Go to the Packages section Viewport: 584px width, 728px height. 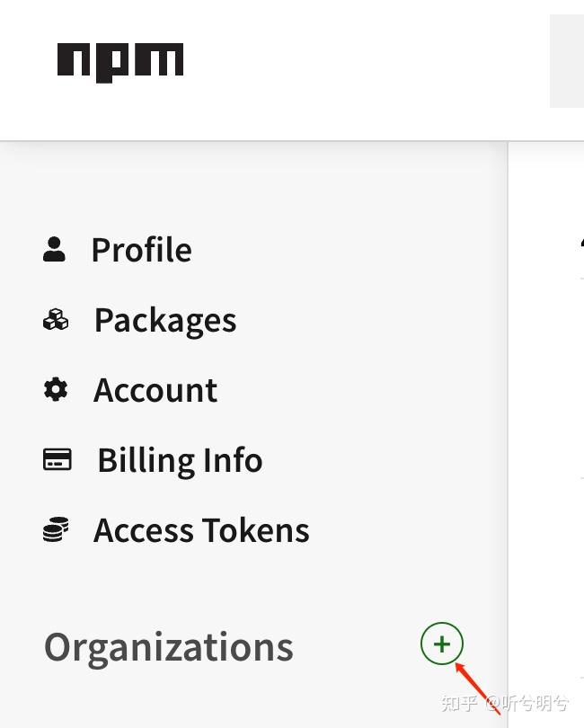coord(165,320)
